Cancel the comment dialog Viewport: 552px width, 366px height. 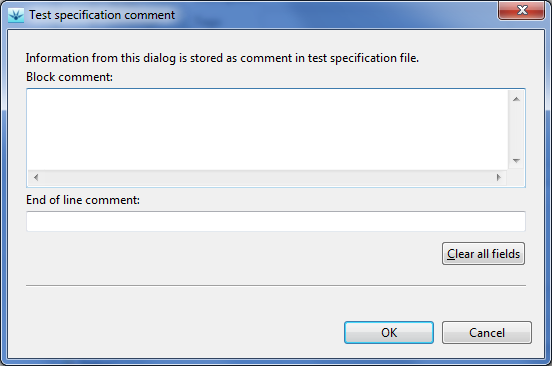pos(487,333)
